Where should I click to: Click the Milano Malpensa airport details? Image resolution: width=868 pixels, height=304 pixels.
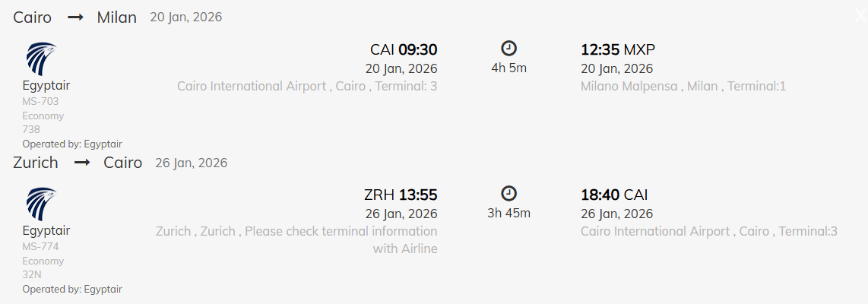tap(683, 87)
